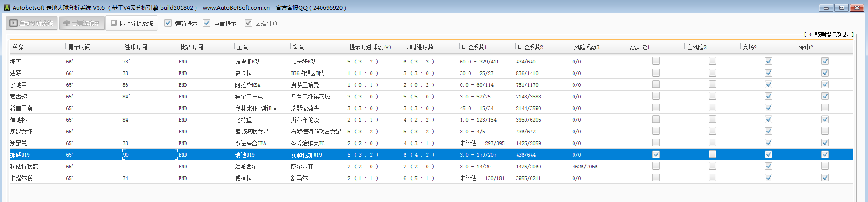Click the 风险系数1 column header

pyautogui.click(x=474, y=47)
